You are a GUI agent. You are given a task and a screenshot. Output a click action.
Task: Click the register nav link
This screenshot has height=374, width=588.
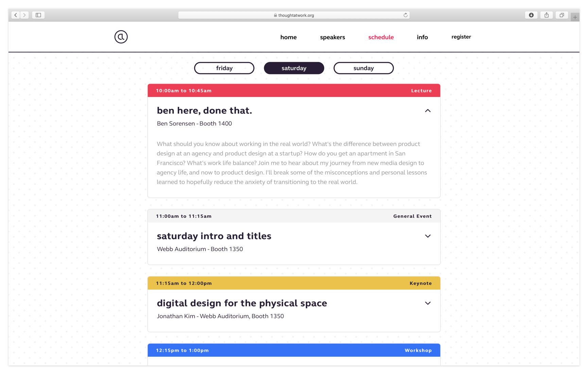click(x=461, y=37)
